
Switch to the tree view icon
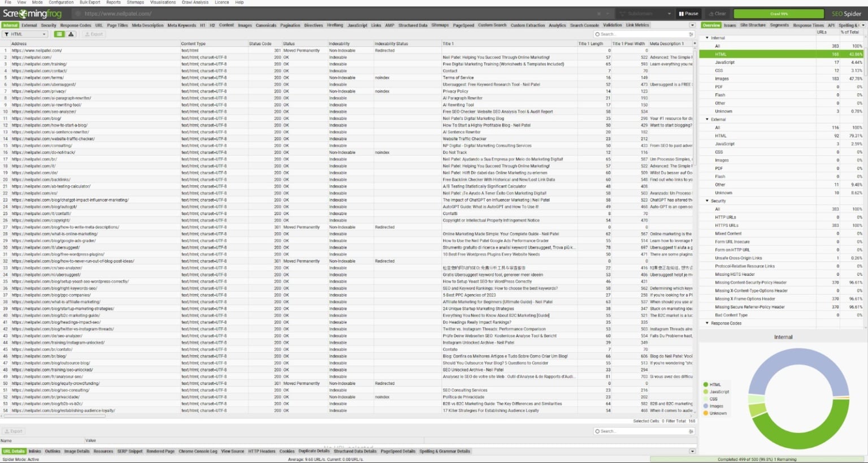[x=71, y=34]
